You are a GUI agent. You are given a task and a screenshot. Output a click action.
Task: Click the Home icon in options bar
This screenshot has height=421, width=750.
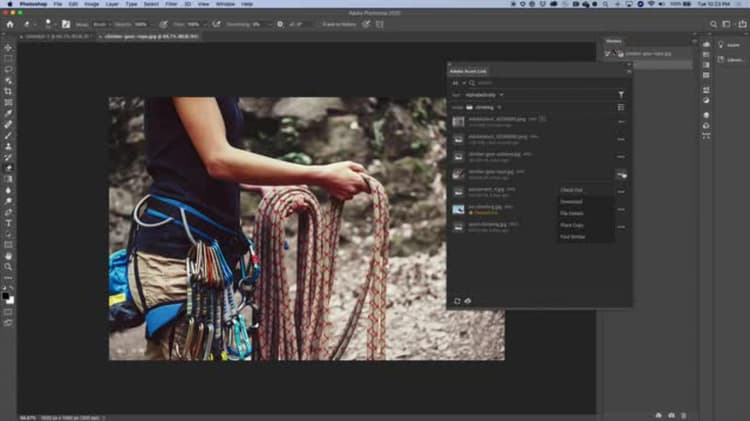(10, 24)
